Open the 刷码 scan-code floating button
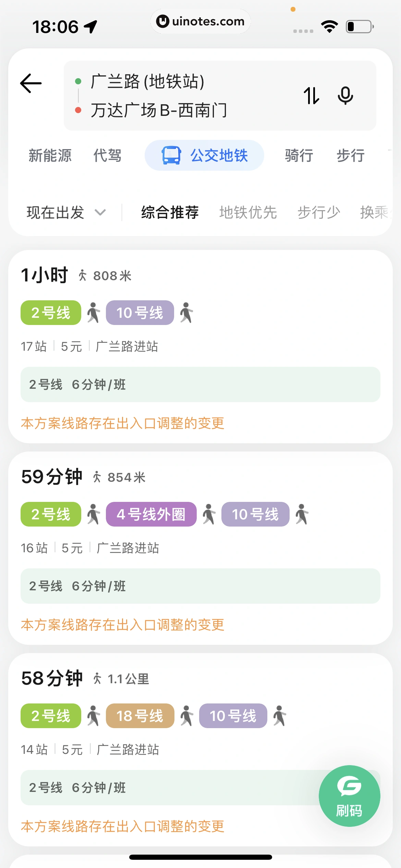This screenshot has height=868, width=401. [x=349, y=796]
